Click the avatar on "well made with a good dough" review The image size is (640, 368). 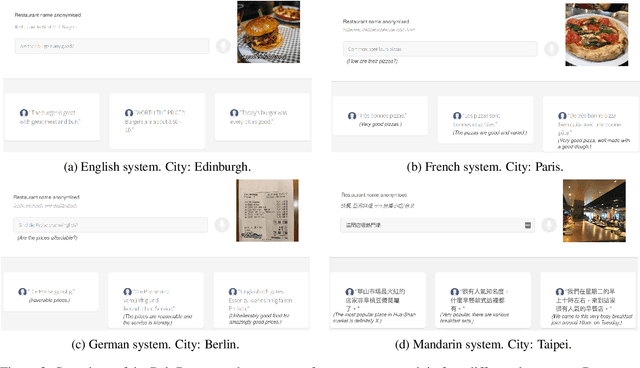pyautogui.click(x=562, y=116)
